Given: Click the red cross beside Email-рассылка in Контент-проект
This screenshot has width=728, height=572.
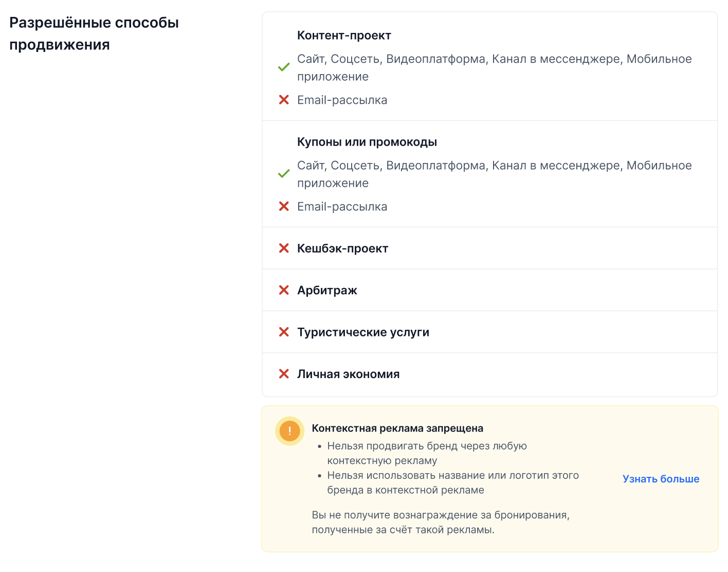Looking at the screenshot, I should pyautogui.click(x=284, y=100).
